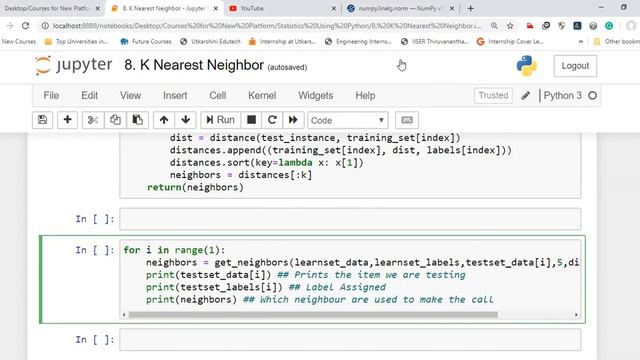Viewport: 640px width, 360px height.
Task: Open the IISER Thiruvanantha bookmark
Action: click(435, 41)
